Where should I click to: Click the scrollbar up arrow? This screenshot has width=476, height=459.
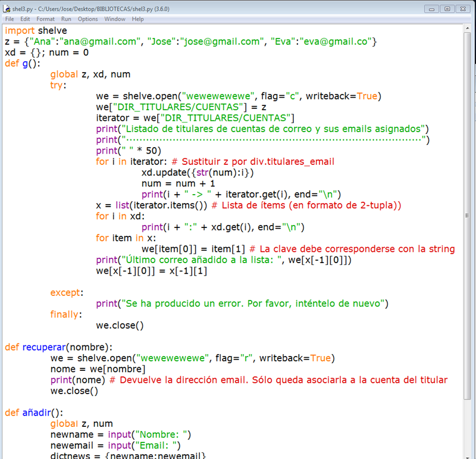tap(467, 28)
